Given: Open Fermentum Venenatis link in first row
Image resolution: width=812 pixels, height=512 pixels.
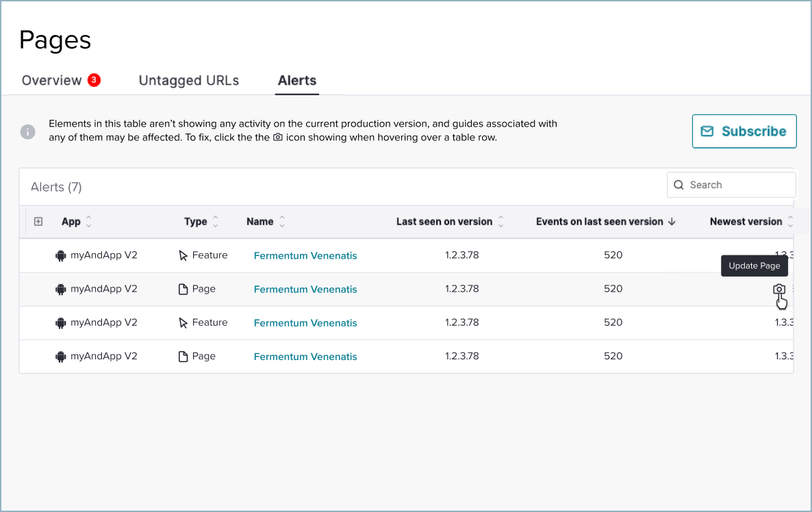Looking at the screenshot, I should pos(305,255).
